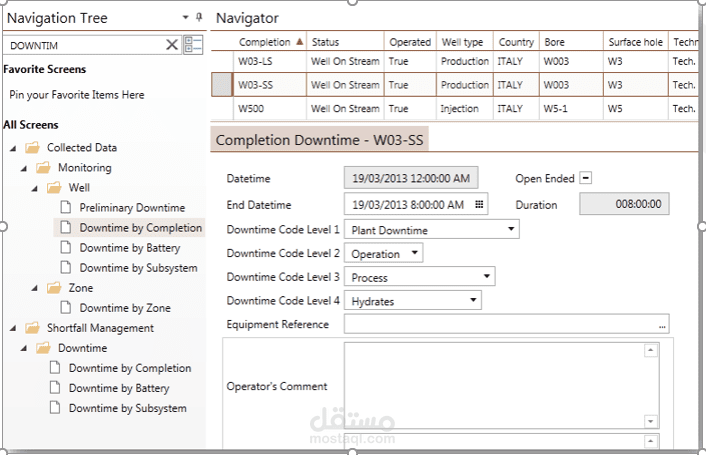The height and width of the screenshot is (455, 706).
Task: Click the Duration value field
Action: point(624,204)
